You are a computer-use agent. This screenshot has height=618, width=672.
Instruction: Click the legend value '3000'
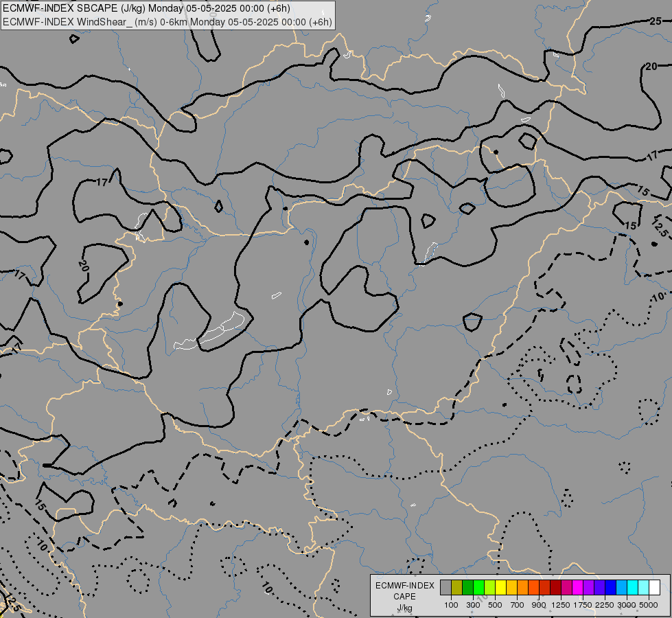(627, 605)
